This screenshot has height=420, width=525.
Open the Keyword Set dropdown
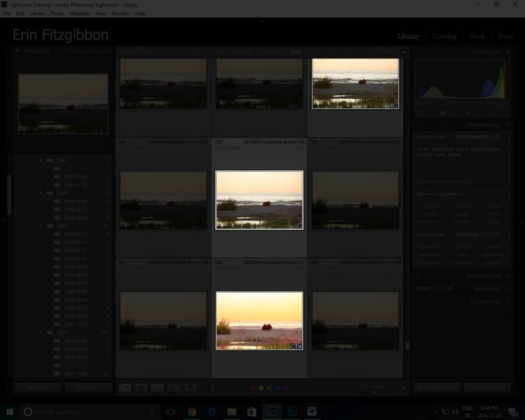[477, 235]
